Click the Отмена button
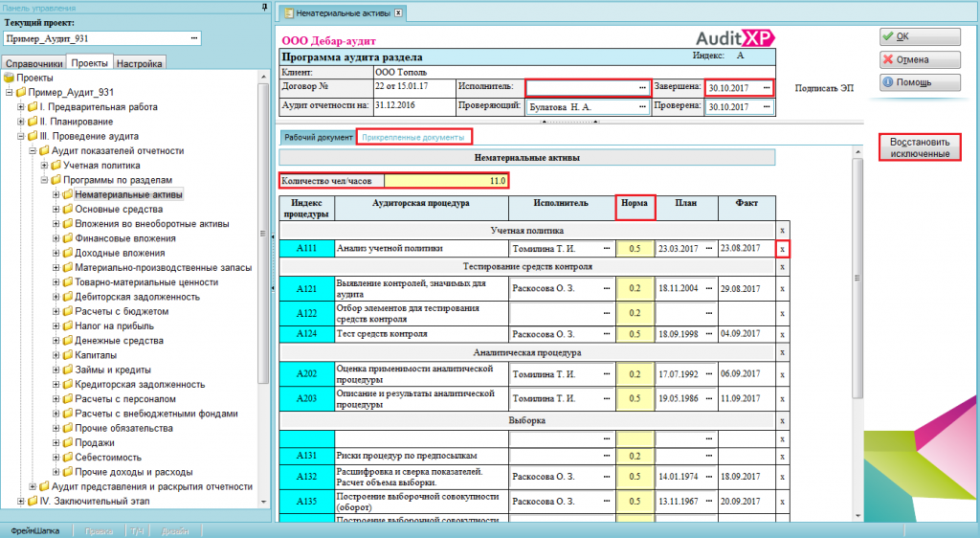This screenshot has width=980, height=538. [920, 60]
